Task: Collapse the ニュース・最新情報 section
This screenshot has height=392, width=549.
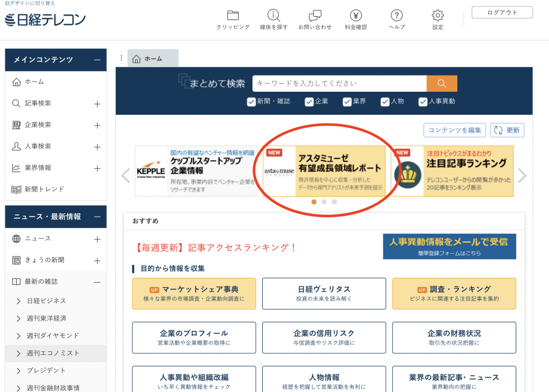Action: pos(98,217)
